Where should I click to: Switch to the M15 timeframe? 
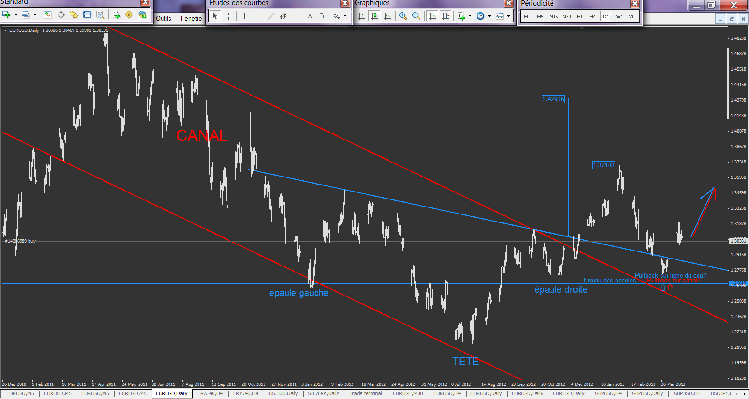(x=553, y=16)
